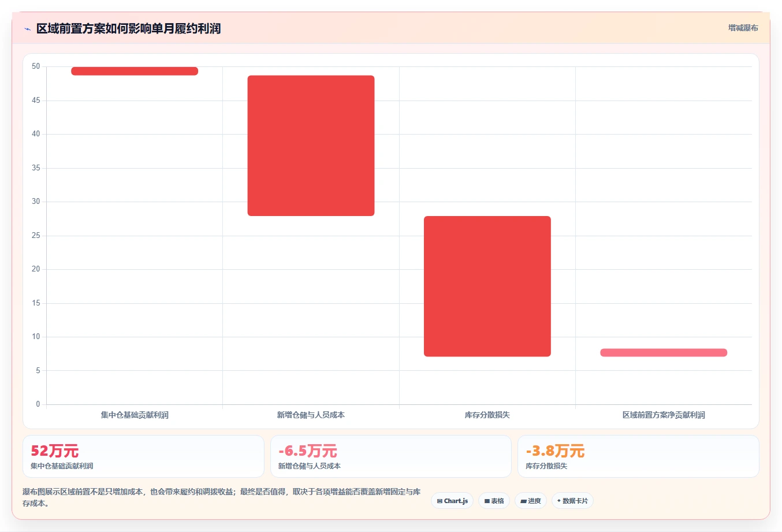Open the -6.5万元 data card

pyautogui.click(x=391, y=456)
